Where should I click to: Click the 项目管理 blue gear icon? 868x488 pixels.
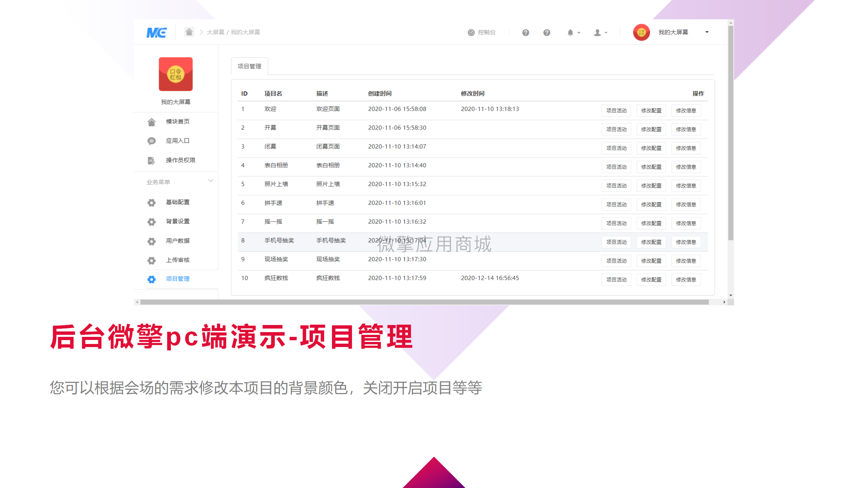(x=152, y=279)
